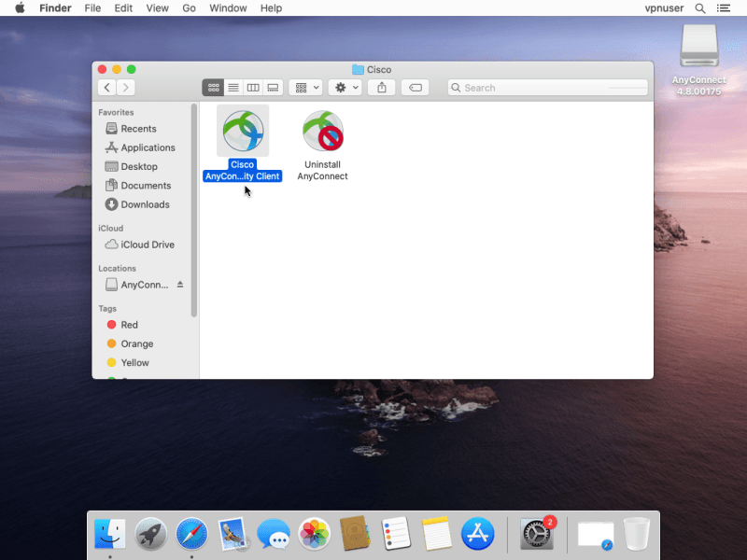Switch to column view
This screenshot has height=560, width=747.
click(x=253, y=87)
